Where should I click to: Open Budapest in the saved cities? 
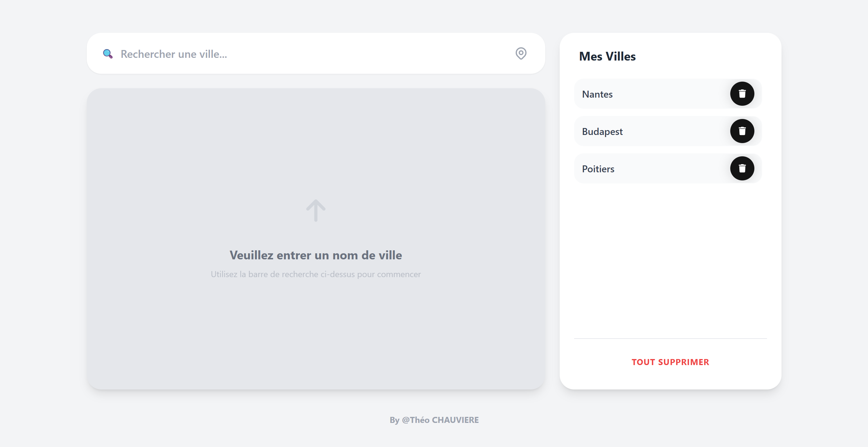point(602,132)
